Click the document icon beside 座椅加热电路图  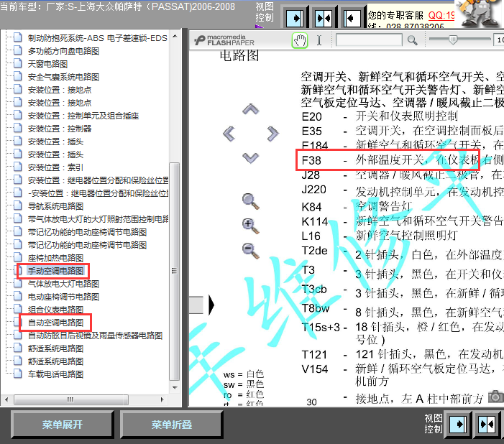point(18,257)
